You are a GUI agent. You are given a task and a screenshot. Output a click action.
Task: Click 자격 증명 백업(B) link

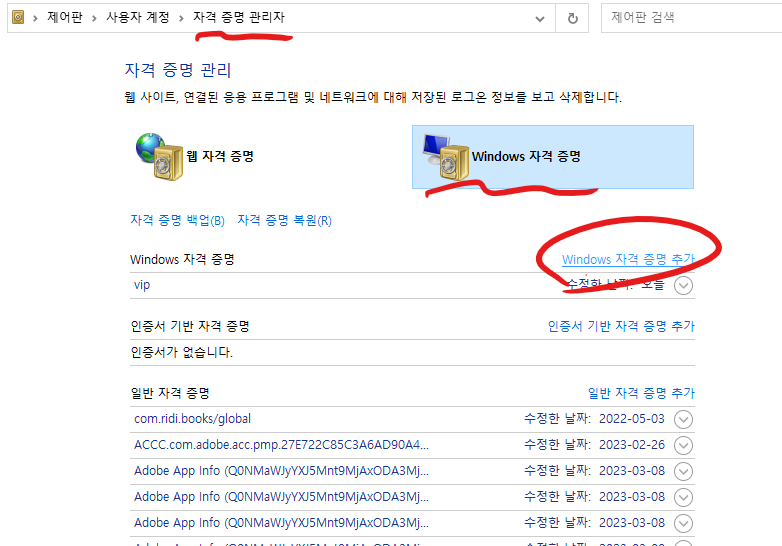(178, 220)
